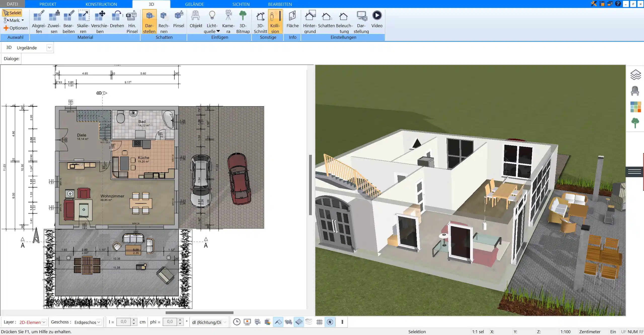
Task: Open the Bearbeiten material tool
Action: (x=68, y=22)
